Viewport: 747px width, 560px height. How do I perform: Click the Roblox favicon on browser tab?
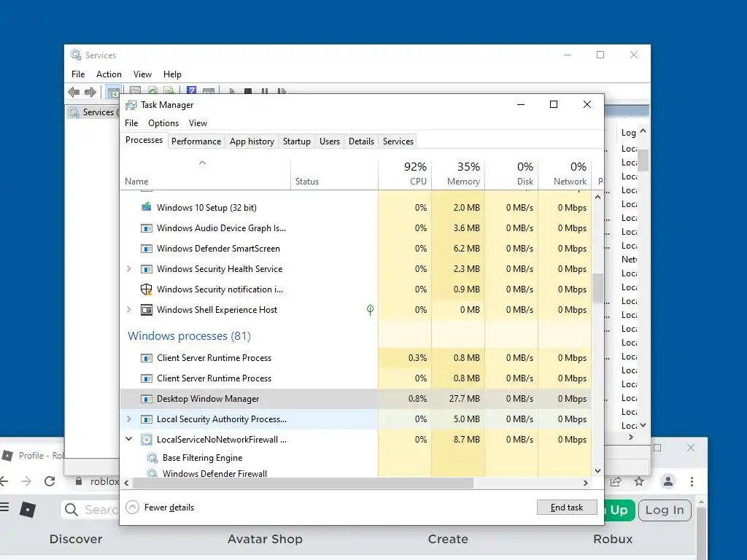7,455
